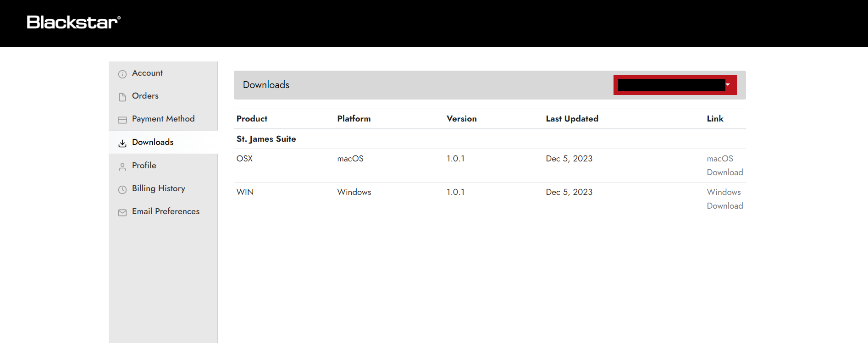The width and height of the screenshot is (868, 343).
Task: Click the Downloads arrow icon in sidebar
Action: [x=122, y=143]
